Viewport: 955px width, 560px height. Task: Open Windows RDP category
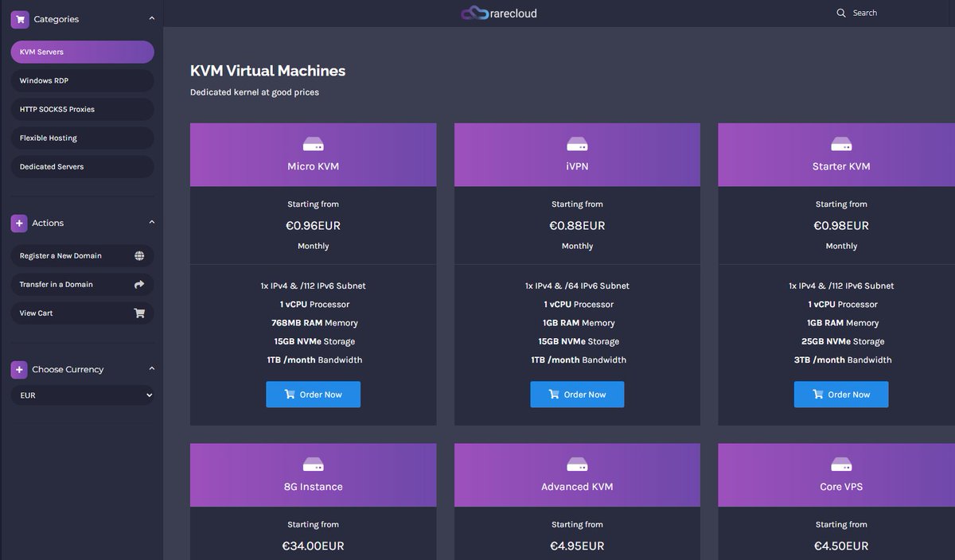(82, 81)
